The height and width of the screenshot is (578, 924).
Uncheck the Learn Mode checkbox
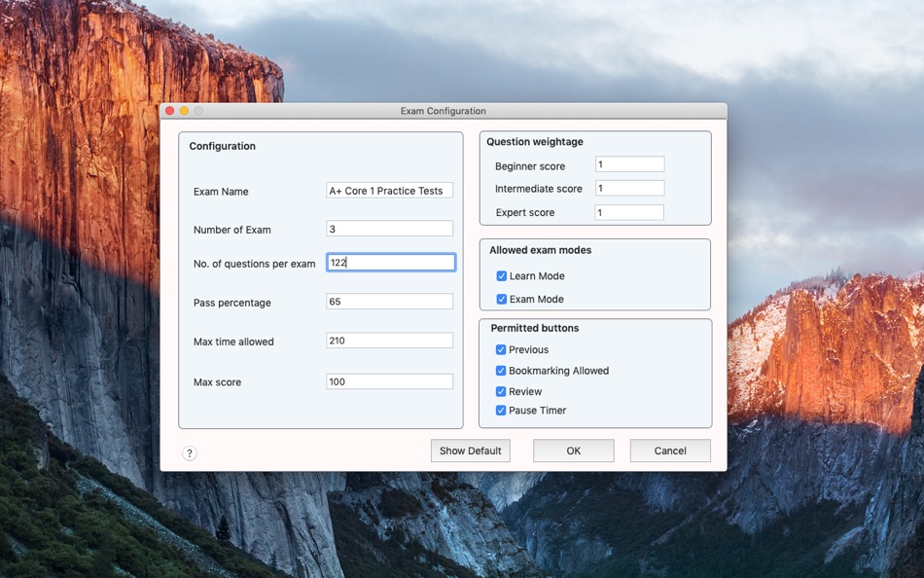tap(502, 276)
